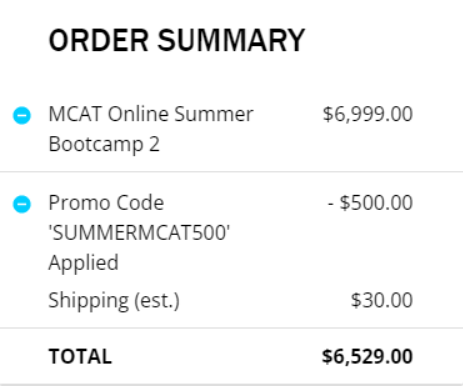Click the Promo Code label text
The height and width of the screenshot is (386, 463).
coord(106,203)
